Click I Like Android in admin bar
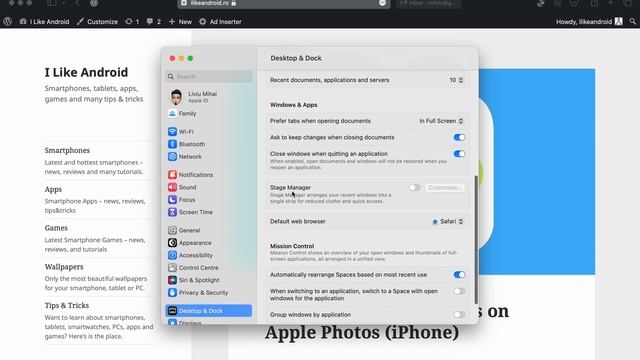The image size is (640, 360). click(44, 22)
